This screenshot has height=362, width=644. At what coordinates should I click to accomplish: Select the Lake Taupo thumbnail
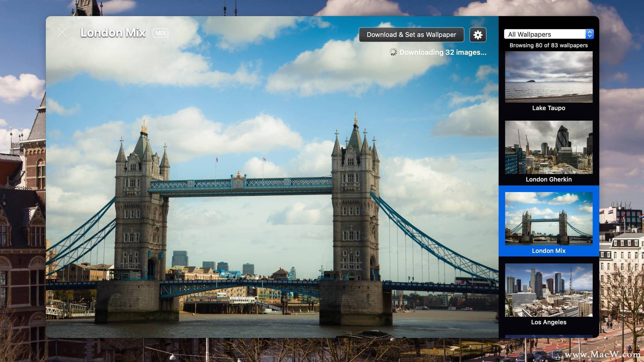[549, 77]
